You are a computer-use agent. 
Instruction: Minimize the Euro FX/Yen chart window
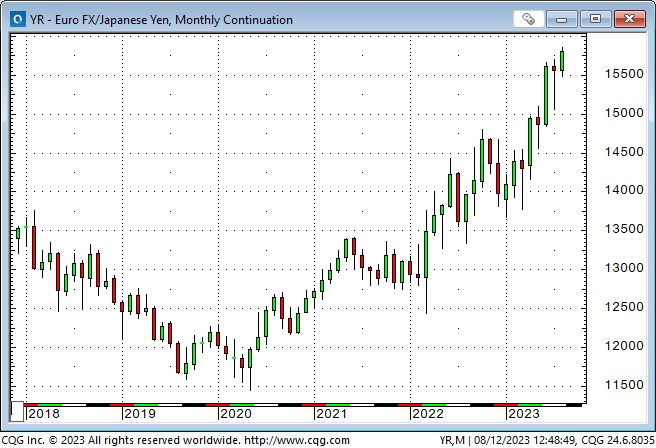click(561, 19)
